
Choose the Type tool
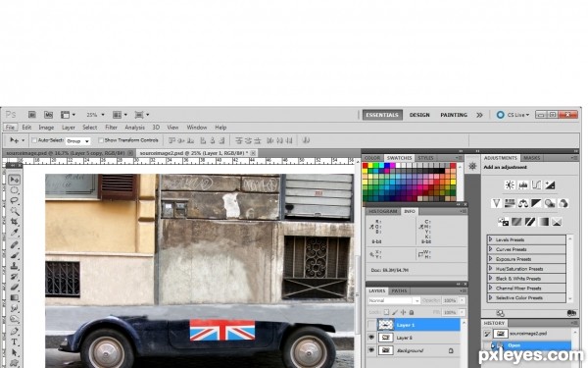[15, 342]
